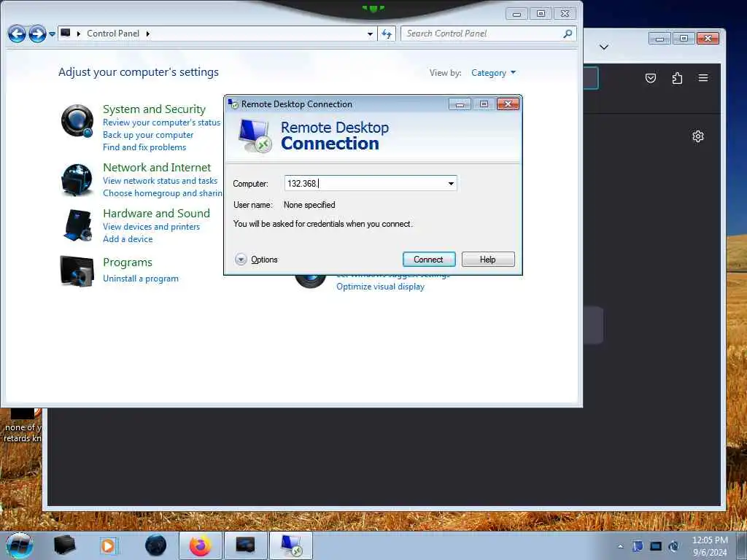Viewport: 747px width, 560px height.
Task: Click the Programs category icon
Action: 77,271
